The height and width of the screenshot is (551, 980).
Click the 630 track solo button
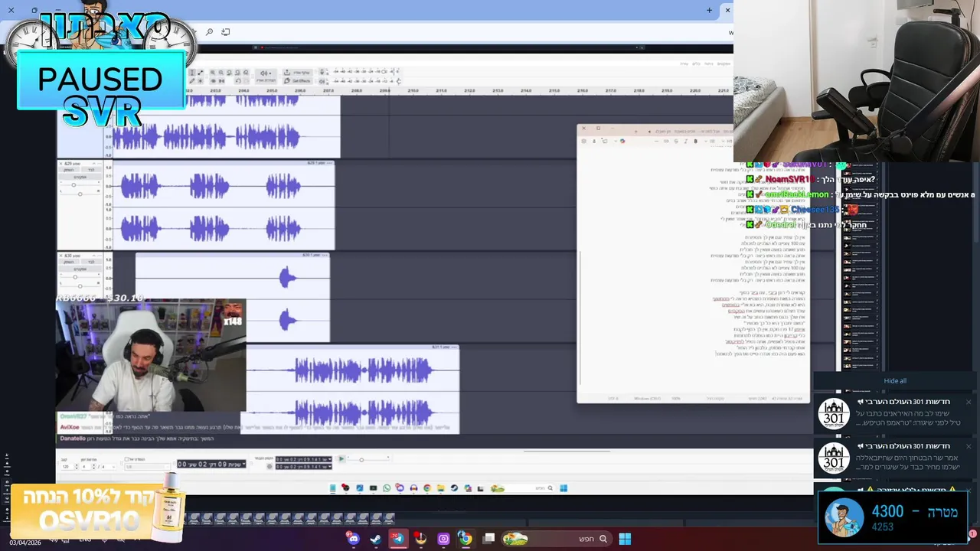coord(91,262)
